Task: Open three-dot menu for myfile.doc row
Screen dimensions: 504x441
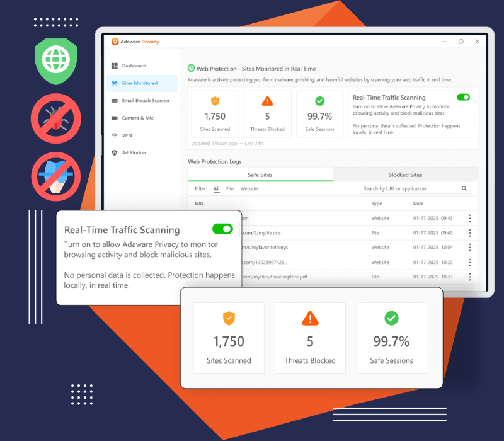Action: tap(469, 232)
